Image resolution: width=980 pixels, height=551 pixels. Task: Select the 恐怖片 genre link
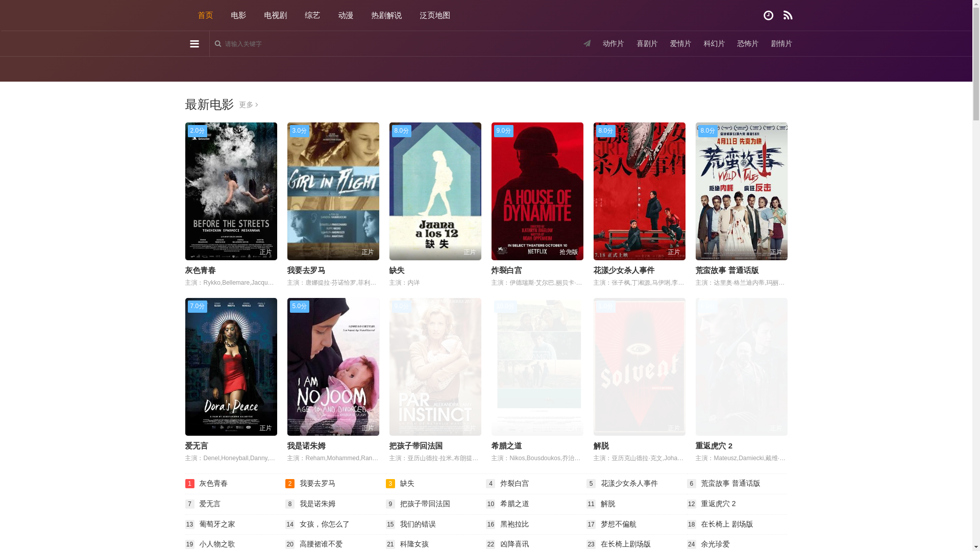tap(748, 44)
